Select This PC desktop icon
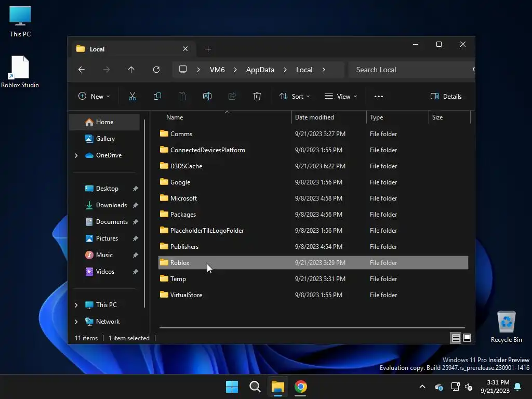This screenshot has height=399, width=532. point(20,21)
